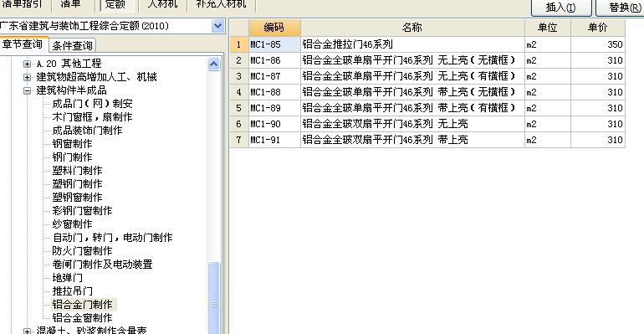The width and height of the screenshot is (644, 334).
Task: Expand 混凝土、砂浆制作含量表 node
Action: (x=27, y=331)
